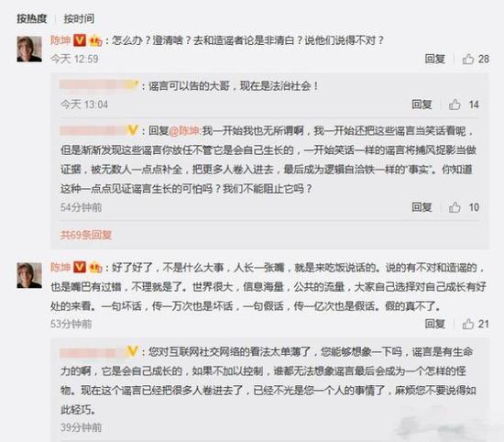Click thumbs-up on reply with 10 likes
Image resolution: width=504 pixels, height=442 pixels.
(x=455, y=207)
